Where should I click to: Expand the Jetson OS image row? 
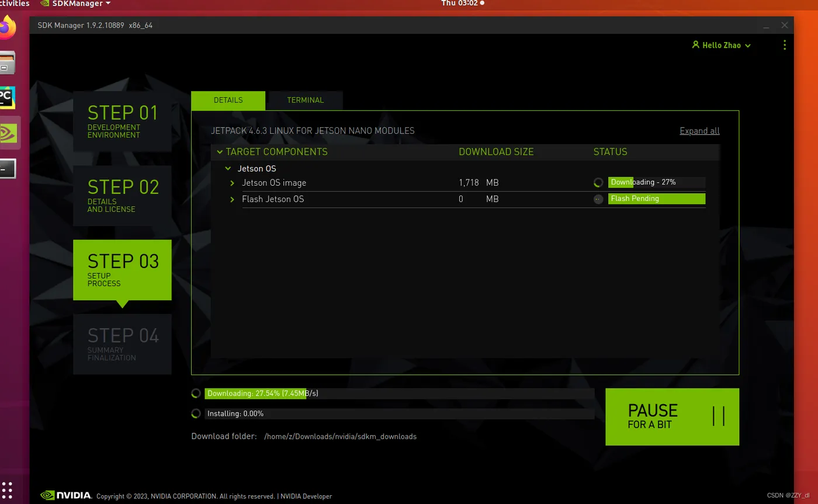[232, 183]
